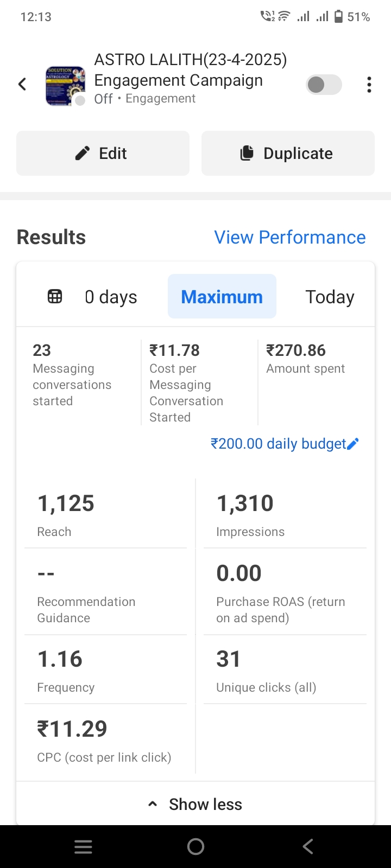Tap the back arrow beside campaign name

pos(22,84)
